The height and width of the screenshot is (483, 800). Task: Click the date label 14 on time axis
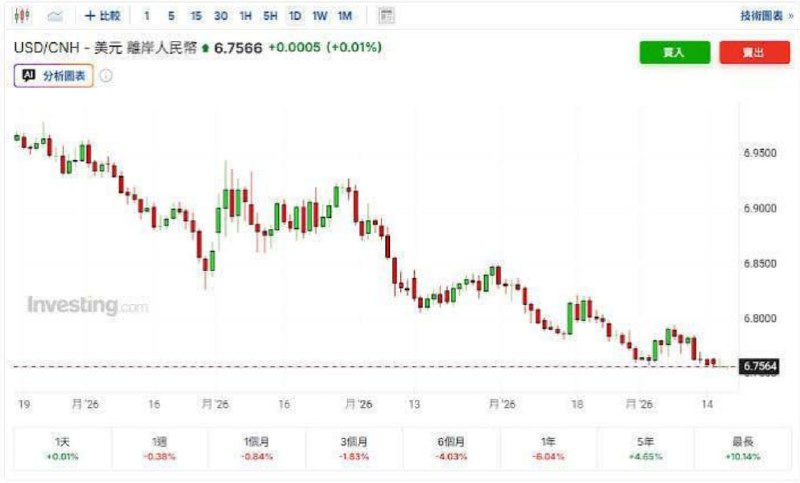[x=707, y=404]
